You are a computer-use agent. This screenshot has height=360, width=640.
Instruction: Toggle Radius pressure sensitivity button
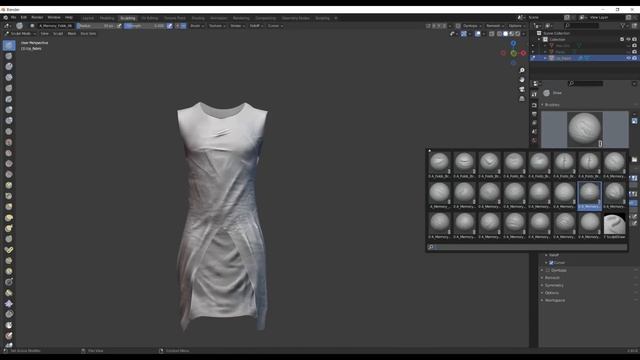click(x=119, y=26)
